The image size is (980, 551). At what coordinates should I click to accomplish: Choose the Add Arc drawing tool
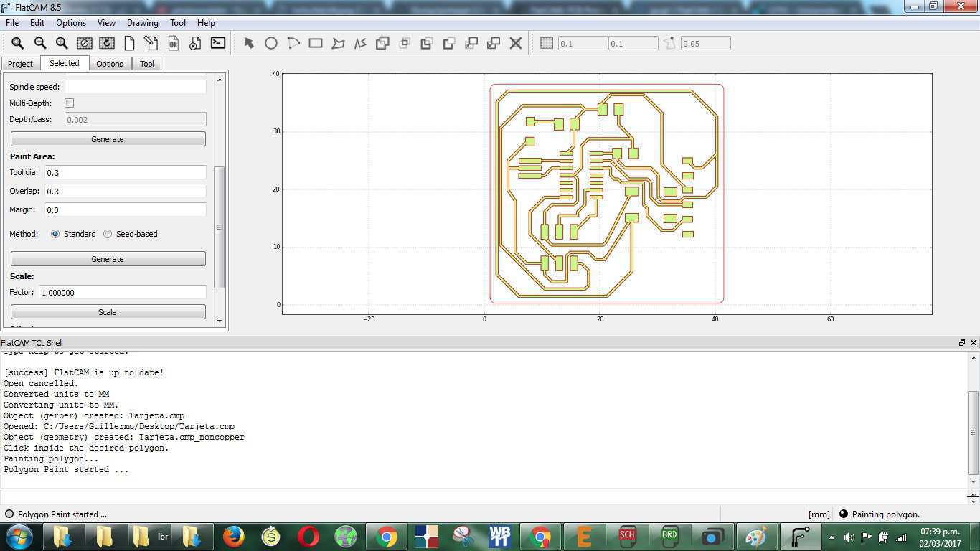[293, 43]
